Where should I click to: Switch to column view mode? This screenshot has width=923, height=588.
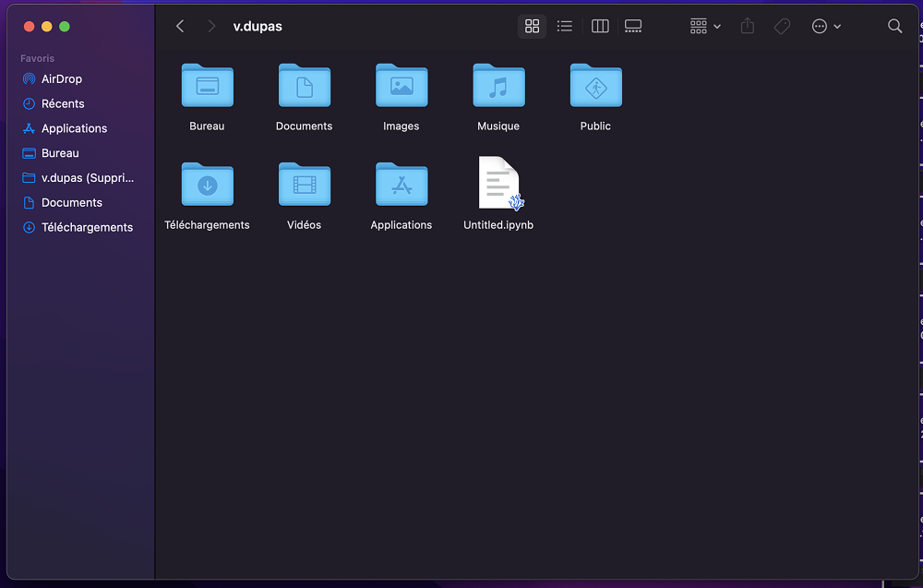(600, 27)
